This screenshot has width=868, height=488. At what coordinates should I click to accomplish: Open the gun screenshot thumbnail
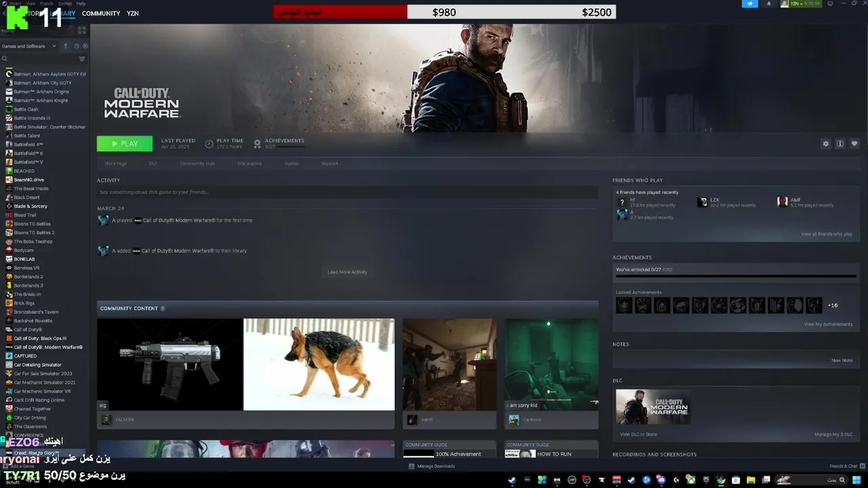(170, 365)
